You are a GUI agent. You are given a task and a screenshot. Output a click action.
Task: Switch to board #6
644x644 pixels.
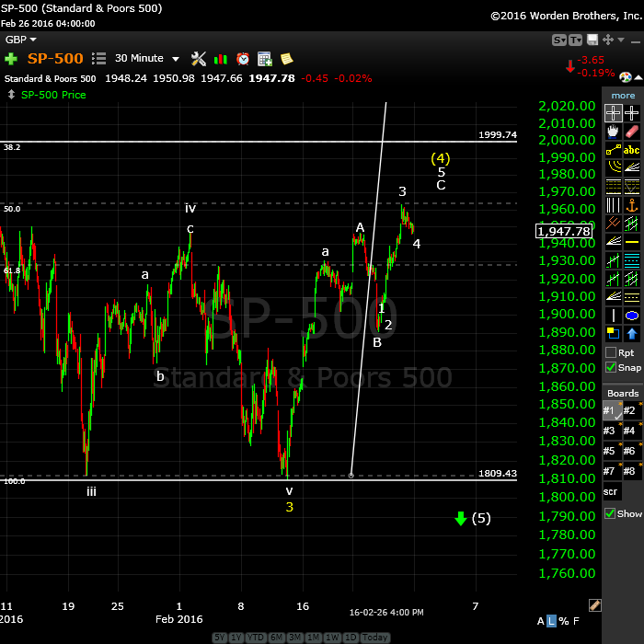click(631, 451)
